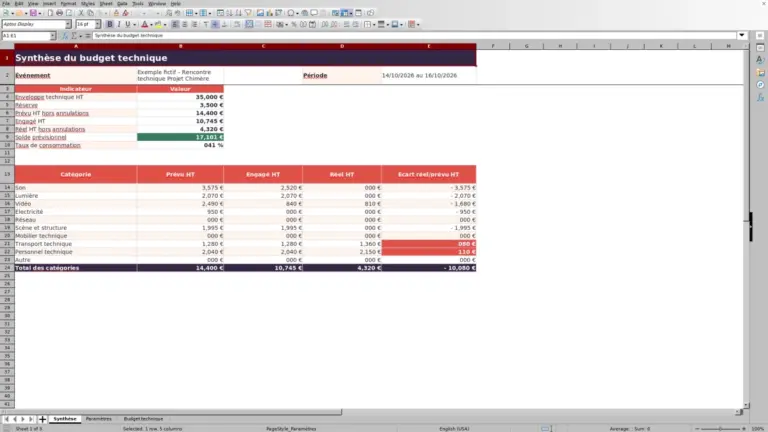Click the Name Box cell reference field
The height and width of the screenshot is (432, 768).
point(25,36)
